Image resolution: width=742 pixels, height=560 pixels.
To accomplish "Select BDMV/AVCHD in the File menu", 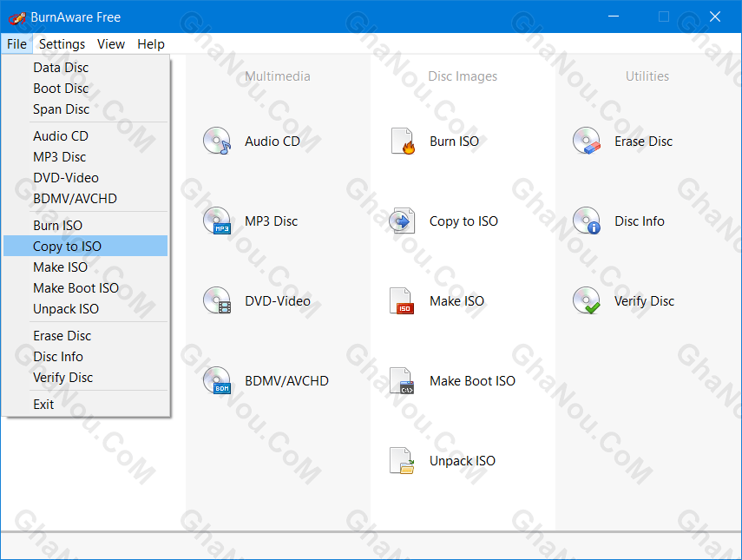I will (x=86, y=199).
